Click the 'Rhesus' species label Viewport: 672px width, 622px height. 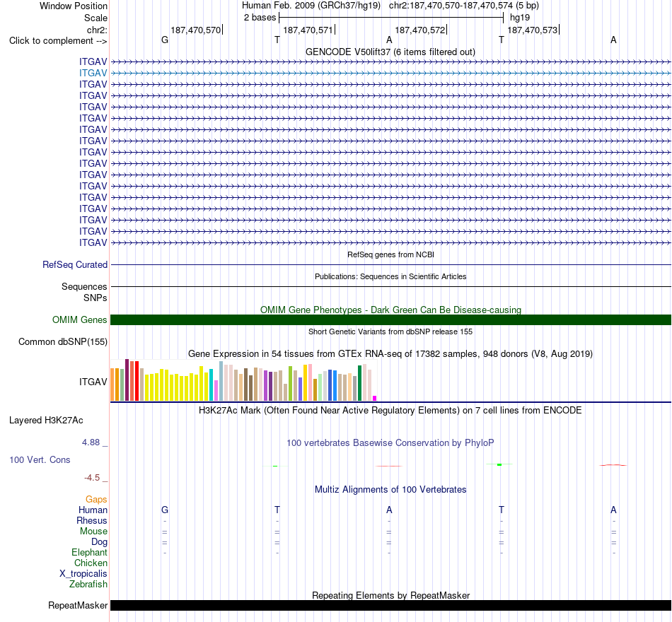(x=92, y=520)
